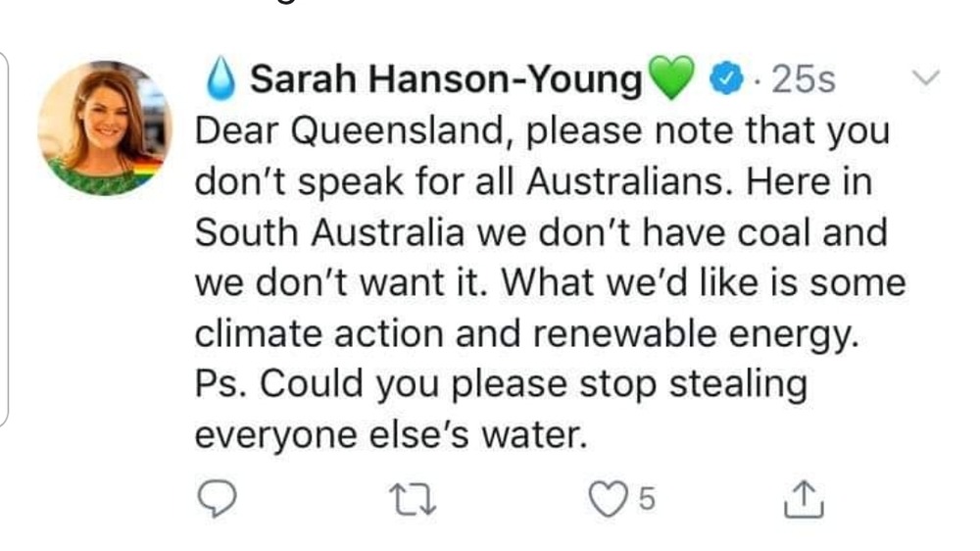
Task: Click the line starting with Ps.
Action: click(x=500, y=383)
